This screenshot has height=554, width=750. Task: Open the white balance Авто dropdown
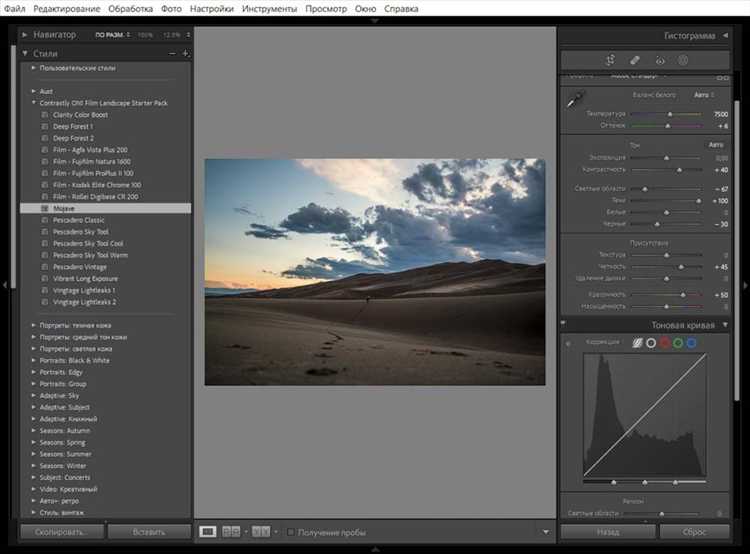704,95
